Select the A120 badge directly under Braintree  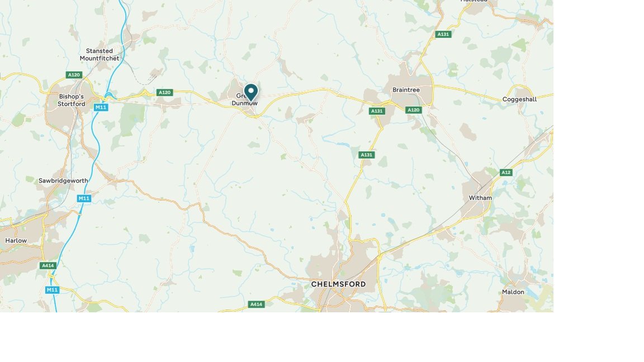414,110
